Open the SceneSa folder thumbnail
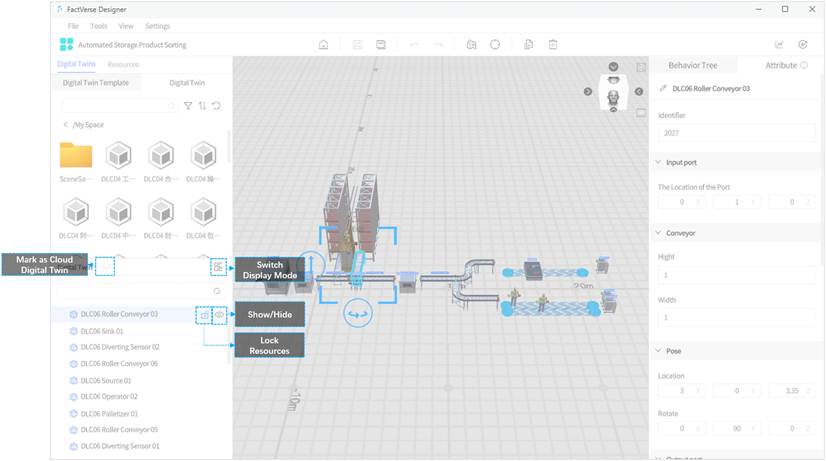Image resolution: width=826 pixels, height=461 pixels. tap(76, 156)
